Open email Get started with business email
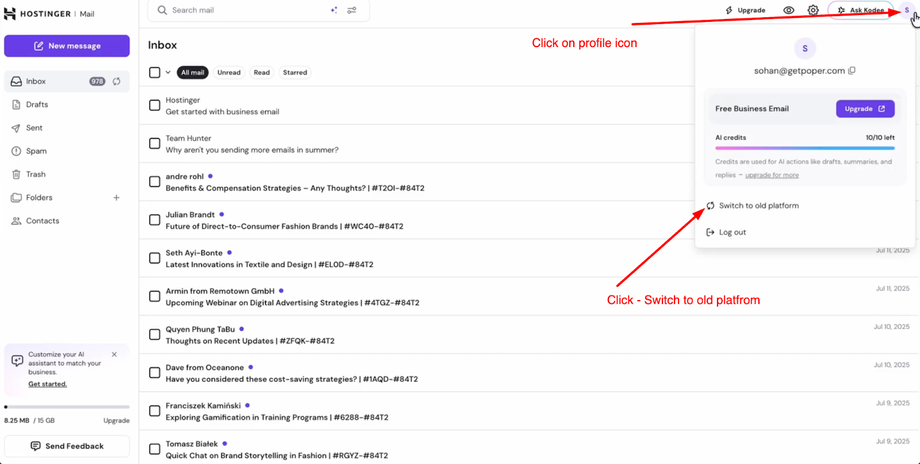This screenshot has height=464, width=920. [x=222, y=111]
